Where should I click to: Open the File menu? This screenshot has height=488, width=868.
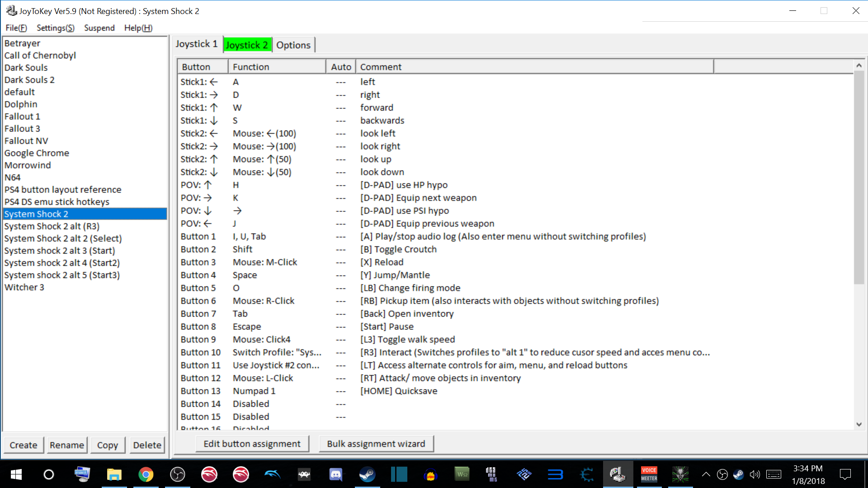click(x=16, y=28)
